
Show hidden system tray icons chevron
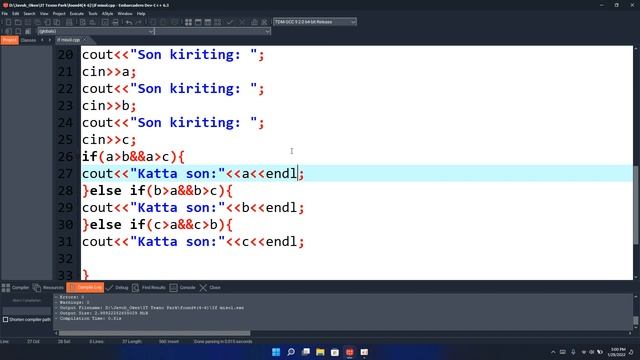[553, 352]
